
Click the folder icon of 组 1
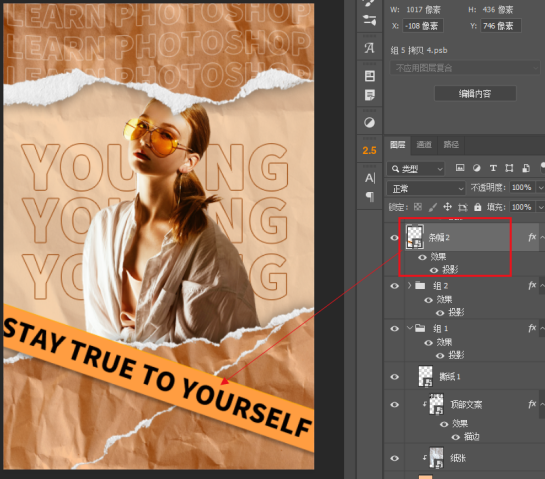coord(420,328)
